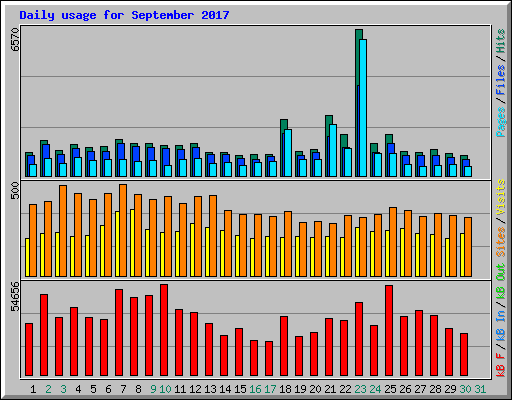Click the 'kB Out' legend label
Viewport: 512px width, 400px height.
click(x=501, y=282)
